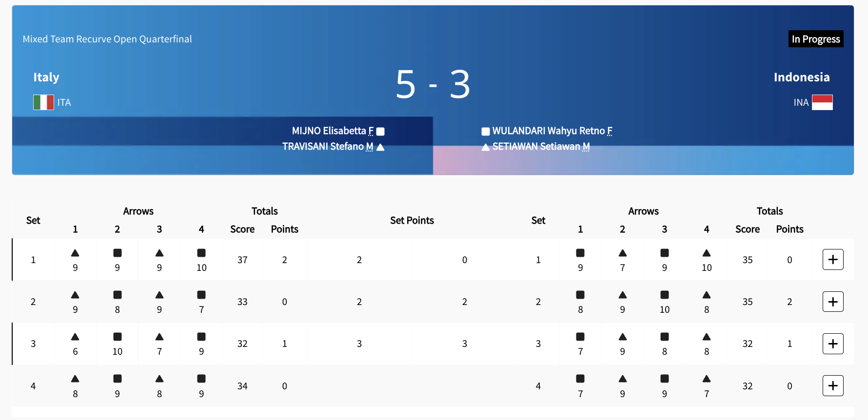The height and width of the screenshot is (420, 868).
Task: Expand set 1 details with plus button
Action: (833, 259)
